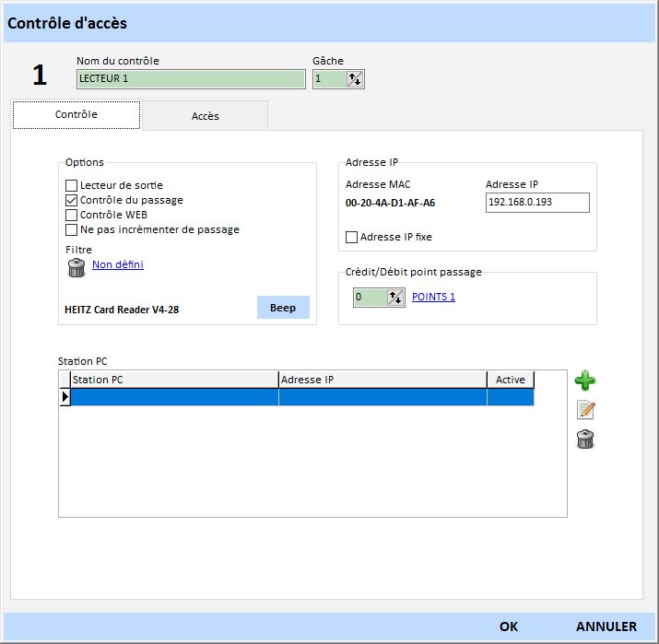The image size is (659, 644).
Task: Click the trash icon beside Station PC table
Action: click(x=584, y=439)
